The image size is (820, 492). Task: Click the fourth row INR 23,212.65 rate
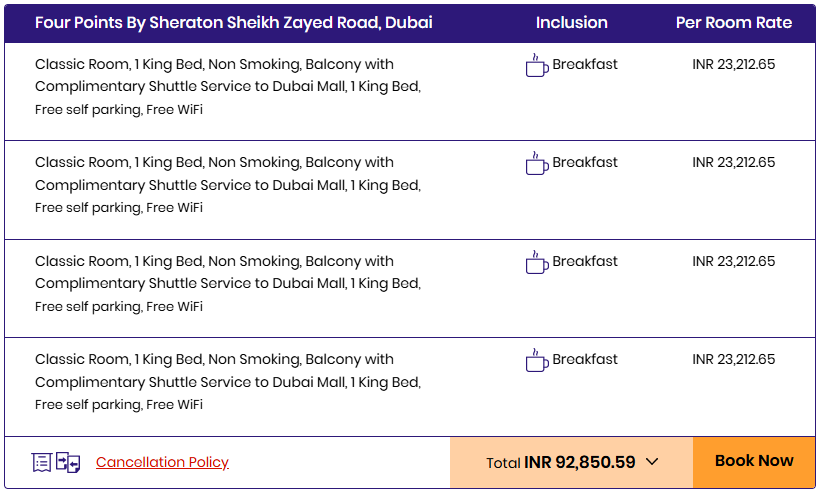(734, 359)
